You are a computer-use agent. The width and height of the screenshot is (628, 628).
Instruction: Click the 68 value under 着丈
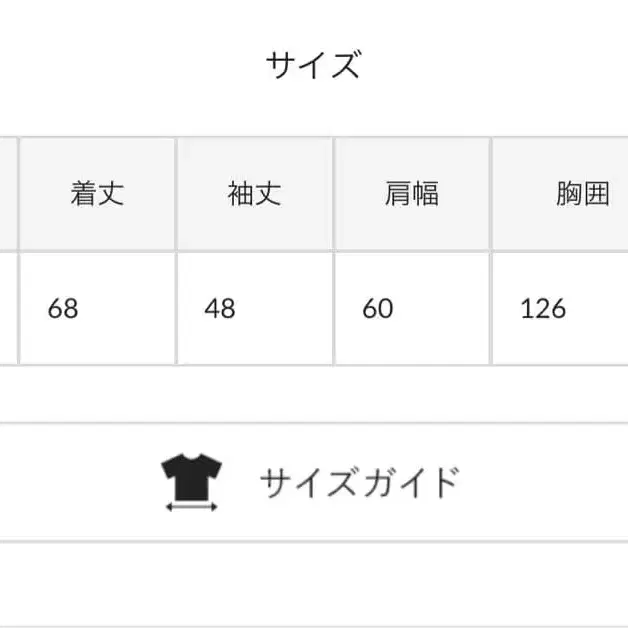tap(62, 308)
